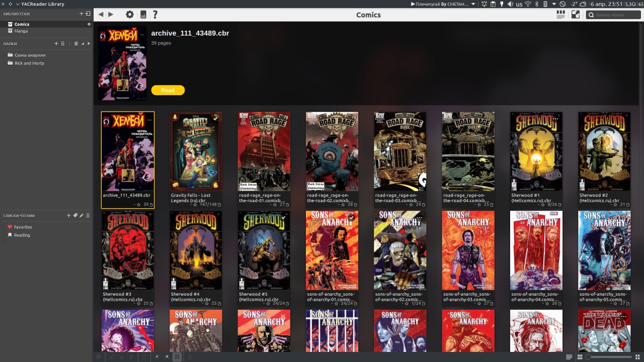644x362 pixels.
Task: Open the Wi-Fi network tray icon
Action: [528, 4]
